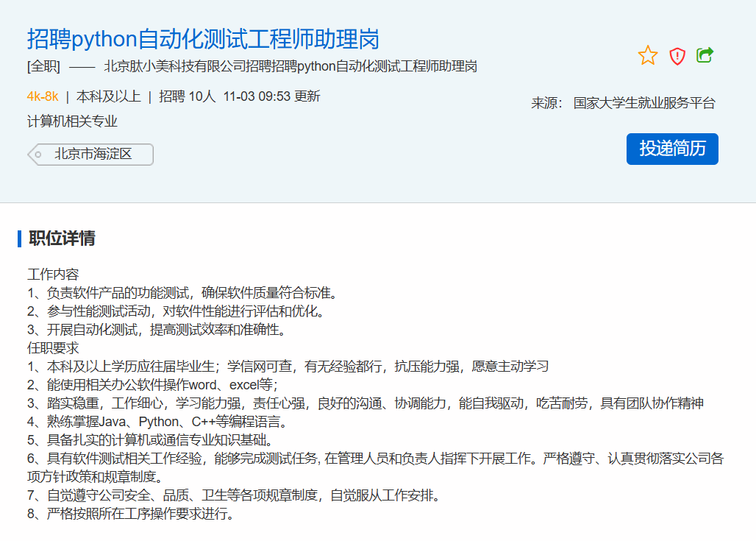The image size is (756, 541).
Task: Click the 任职要求 subheading
Action: pos(53,347)
